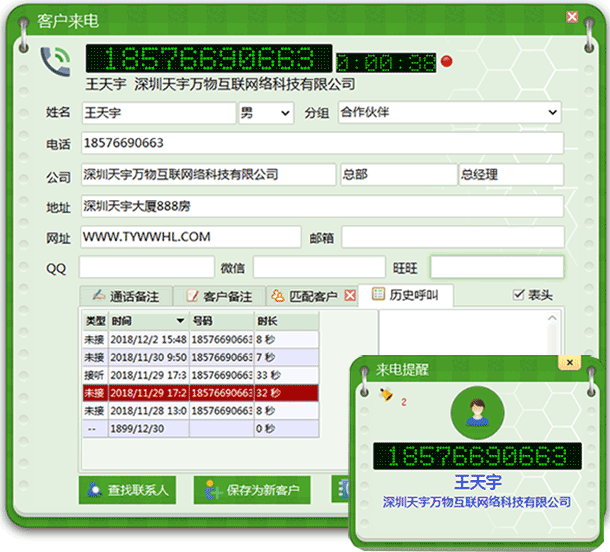Close the 来电提醒 popup with yellow X
This screenshot has width=610, height=552.
pyautogui.click(x=570, y=362)
